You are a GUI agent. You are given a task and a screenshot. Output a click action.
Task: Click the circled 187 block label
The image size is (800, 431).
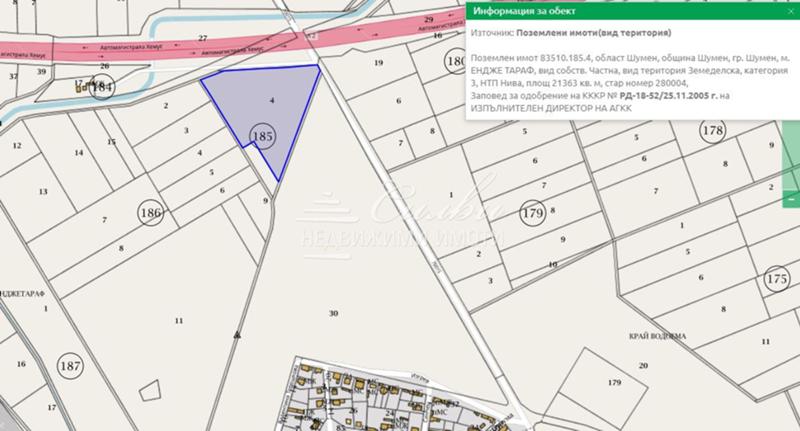point(70,365)
